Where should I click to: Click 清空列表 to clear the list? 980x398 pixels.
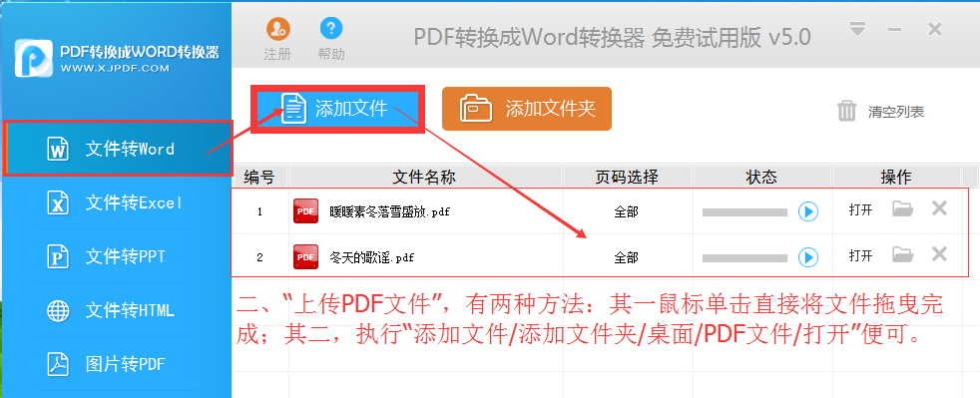pyautogui.click(x=895, y=112)
